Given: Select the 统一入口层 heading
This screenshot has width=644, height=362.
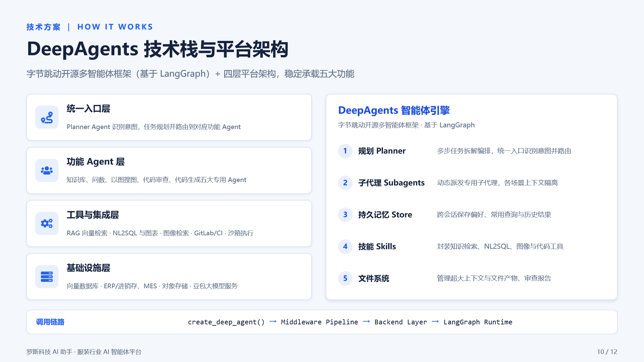Looking at the screenshot, I should [89, 109].
